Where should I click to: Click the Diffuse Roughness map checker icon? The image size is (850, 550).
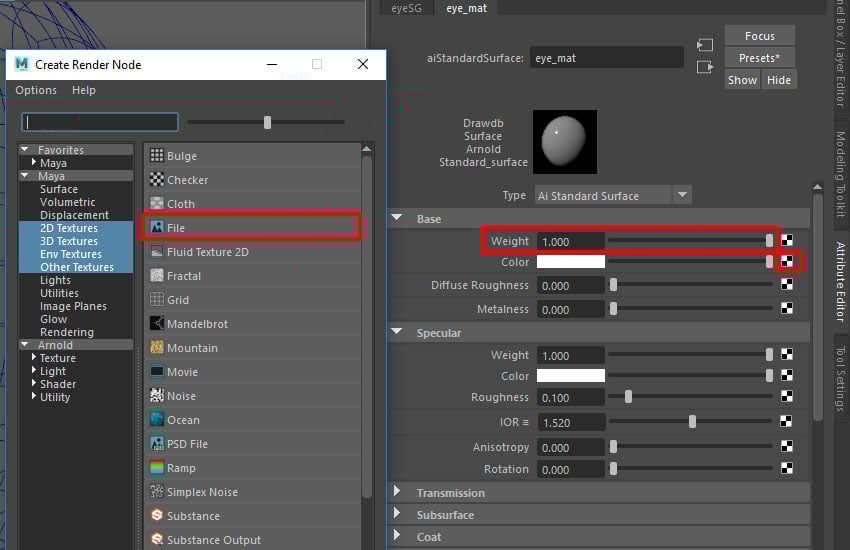pos(787,284)
